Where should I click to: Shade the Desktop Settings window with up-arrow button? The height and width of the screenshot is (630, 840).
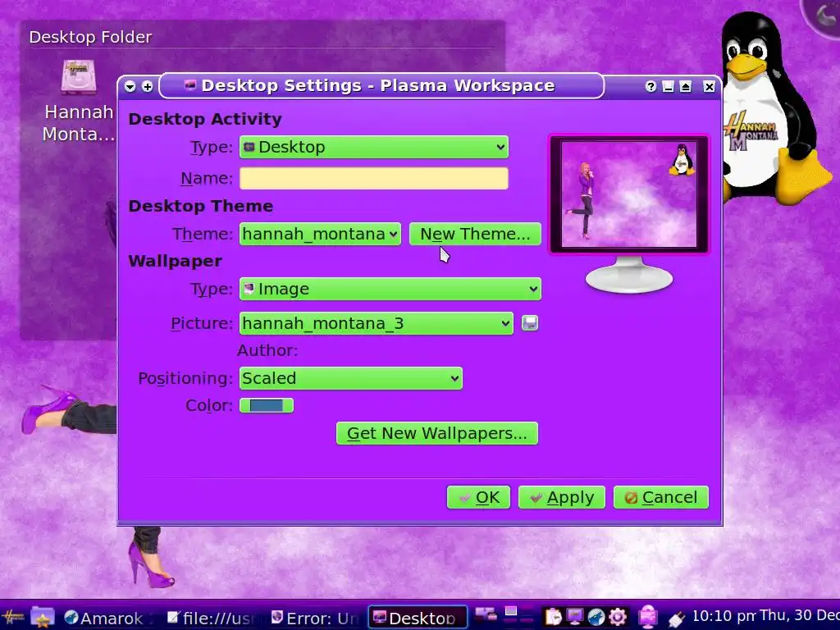[x=686, y=86]
